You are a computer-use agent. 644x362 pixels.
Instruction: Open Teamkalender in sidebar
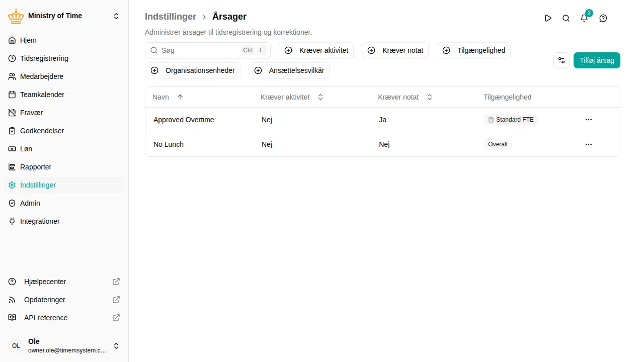[x=64, y=95]
